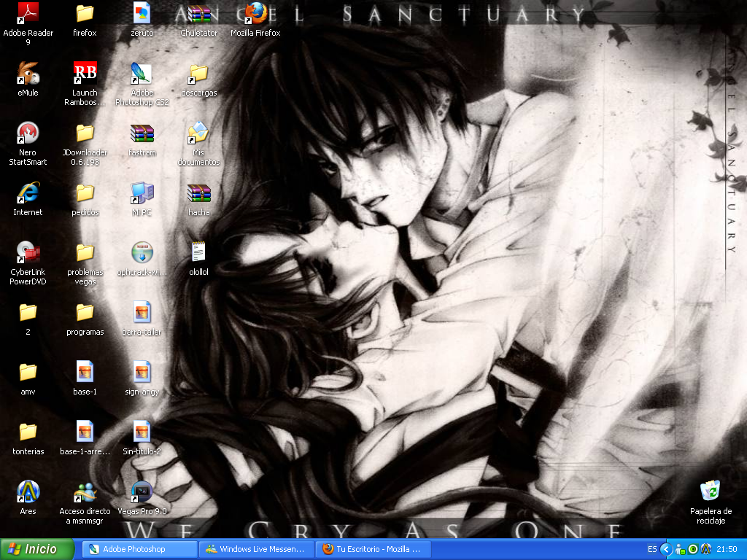Select the pedidos folder
This screenshot has height=560, width=747.
pyautogui.click(x=85, y=192)
